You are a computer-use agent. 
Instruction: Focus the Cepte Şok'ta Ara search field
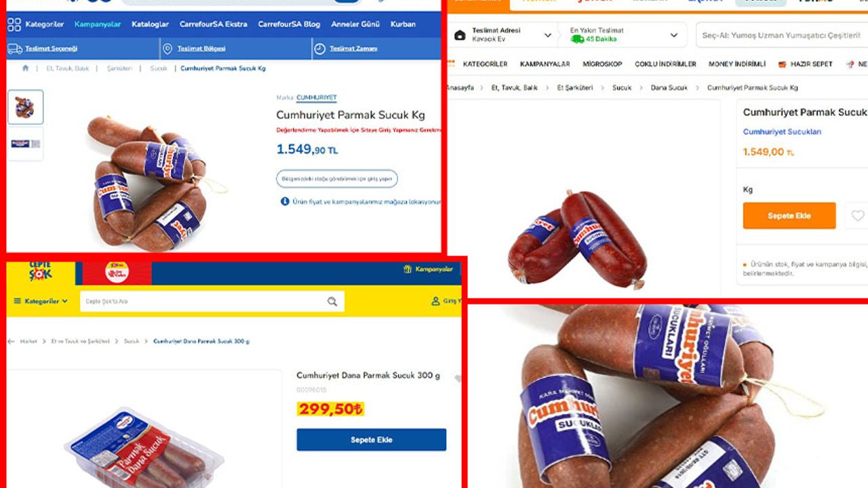click(203, 302)
